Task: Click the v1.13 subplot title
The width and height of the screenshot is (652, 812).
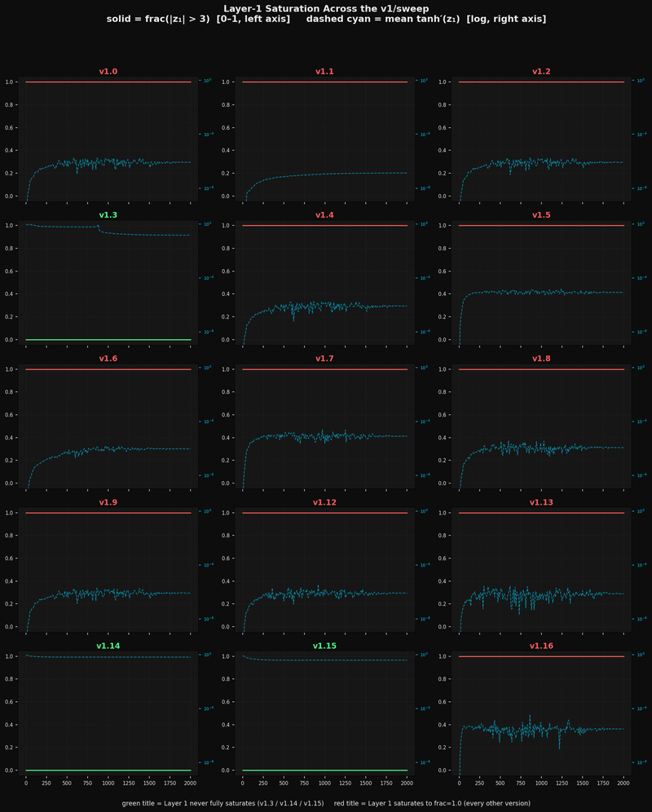Action: click(541, 502)
